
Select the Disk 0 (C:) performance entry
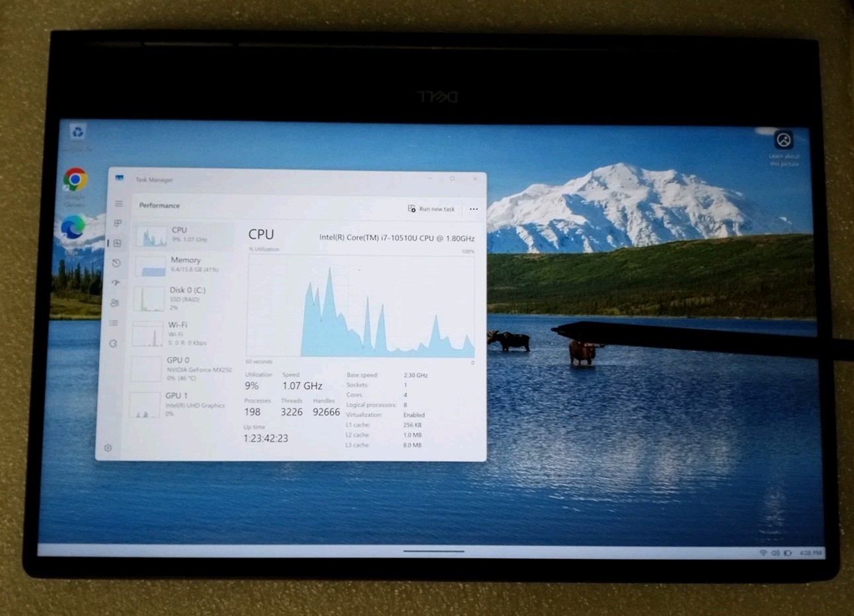point(181,298)
